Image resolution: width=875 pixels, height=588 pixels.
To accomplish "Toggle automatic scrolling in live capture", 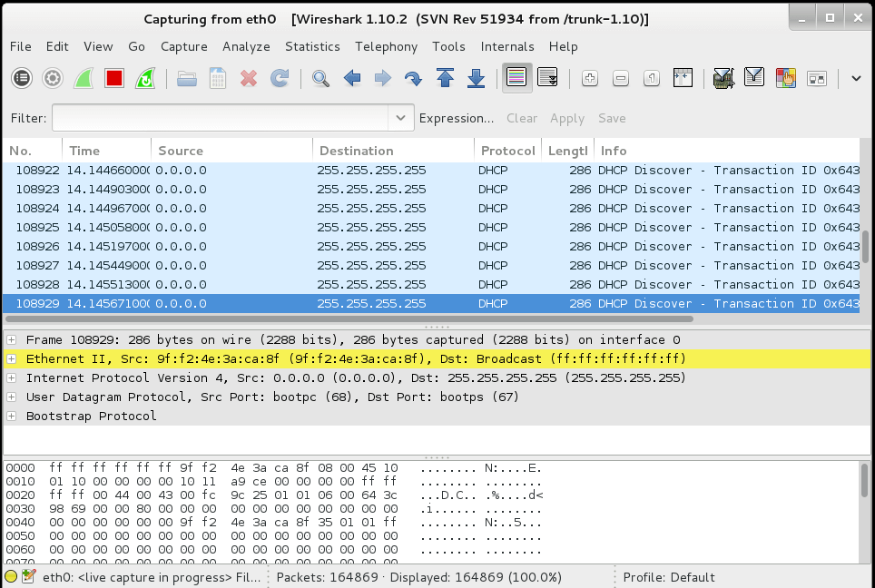I will click(x=547, y=78).
